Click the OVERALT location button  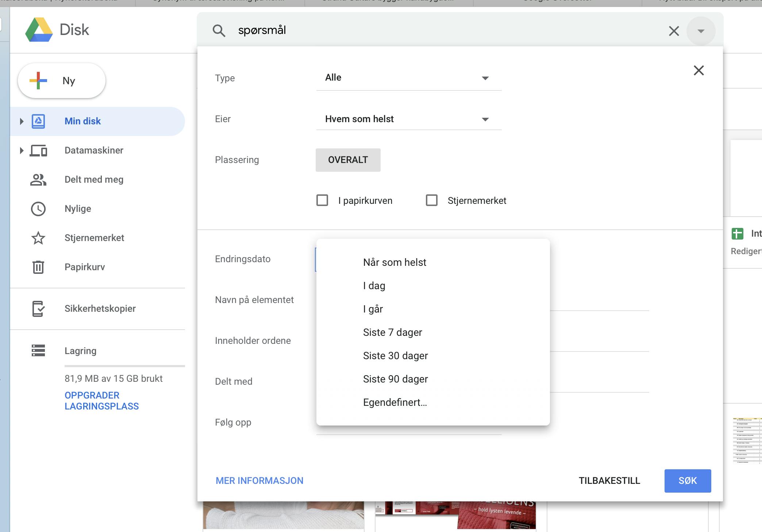tap(348, 160)
